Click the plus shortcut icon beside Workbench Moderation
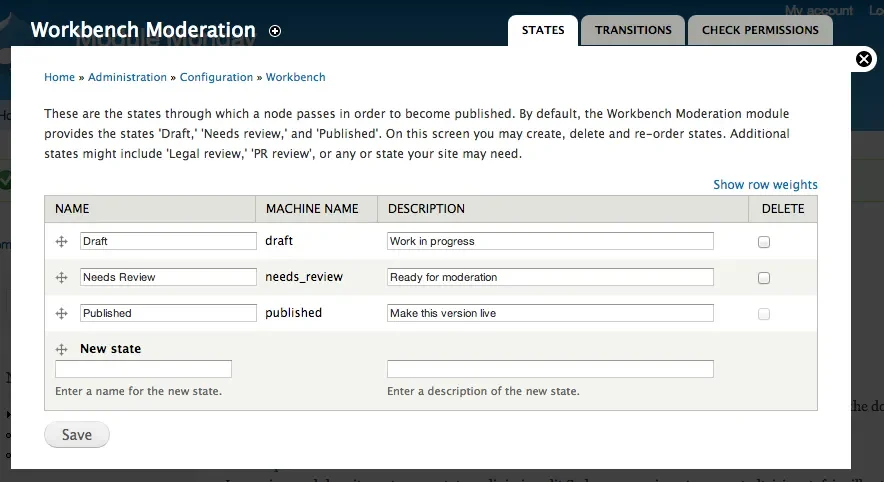The width and height of the screenshot is (884, 482). pyautogui.click(x=275, y=31)
